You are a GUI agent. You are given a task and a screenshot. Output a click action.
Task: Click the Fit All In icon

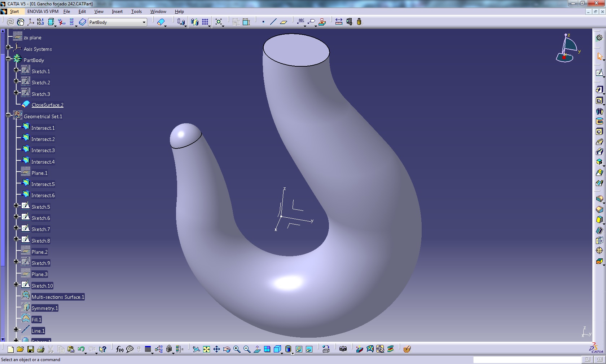206,349
